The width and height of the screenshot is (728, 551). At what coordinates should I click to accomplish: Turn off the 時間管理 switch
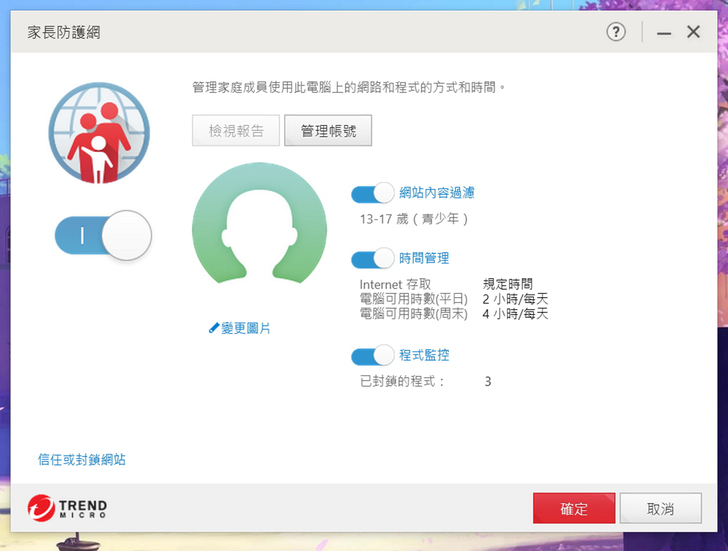tap(372, 259)
